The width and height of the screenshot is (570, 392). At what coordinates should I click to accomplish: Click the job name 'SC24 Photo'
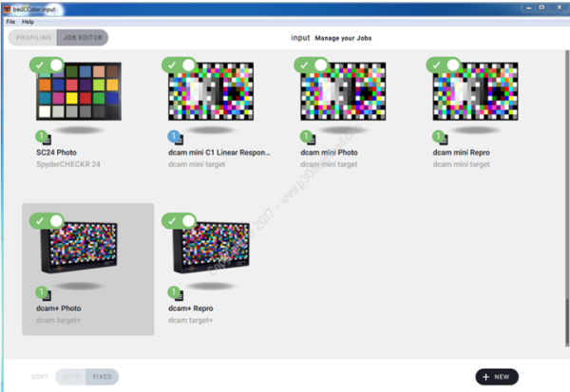pos(56,153)
